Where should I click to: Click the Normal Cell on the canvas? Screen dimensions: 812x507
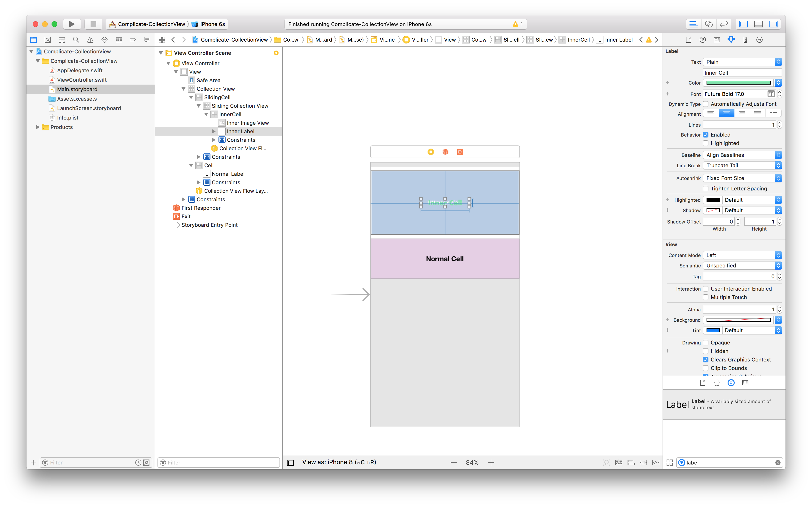point(445,258)
